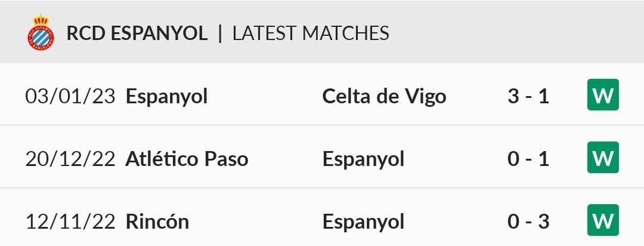
Task: Select the LATEST MATCHES heading
Action: pyautogui.click(x=311, y=33)
